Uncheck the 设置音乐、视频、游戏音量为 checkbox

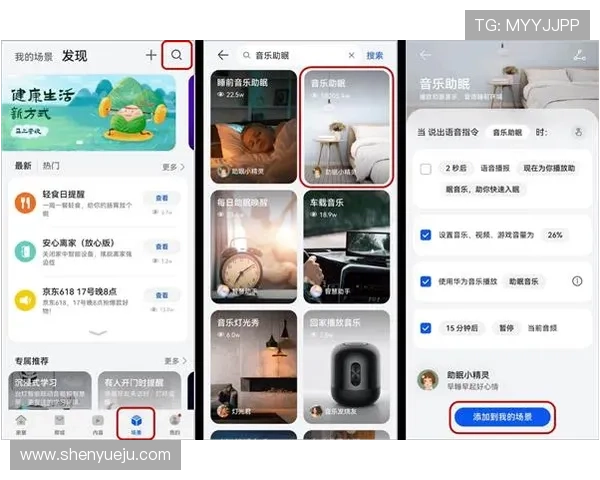(x=426, y=235)
